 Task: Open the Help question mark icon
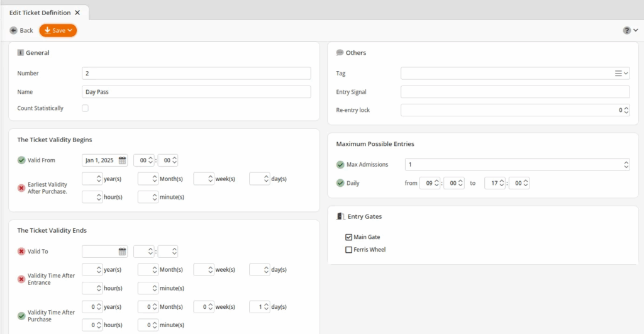click(626, 30)
